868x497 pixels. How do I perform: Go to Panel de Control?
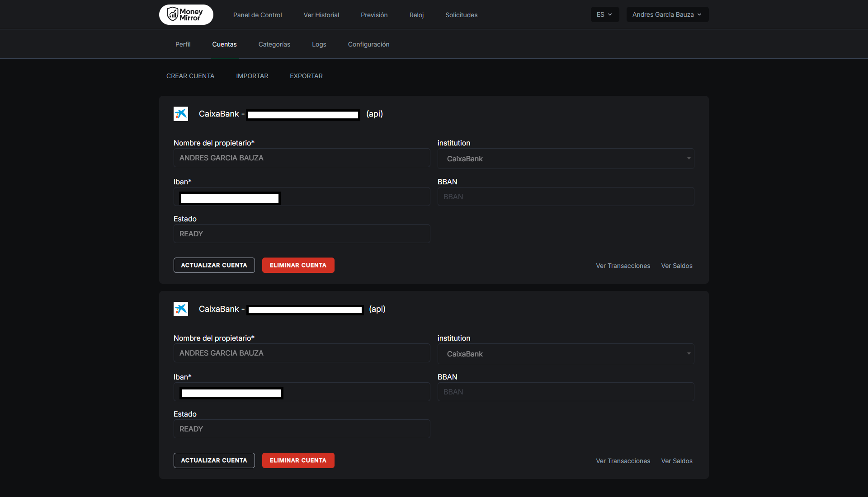pos(257,15)
